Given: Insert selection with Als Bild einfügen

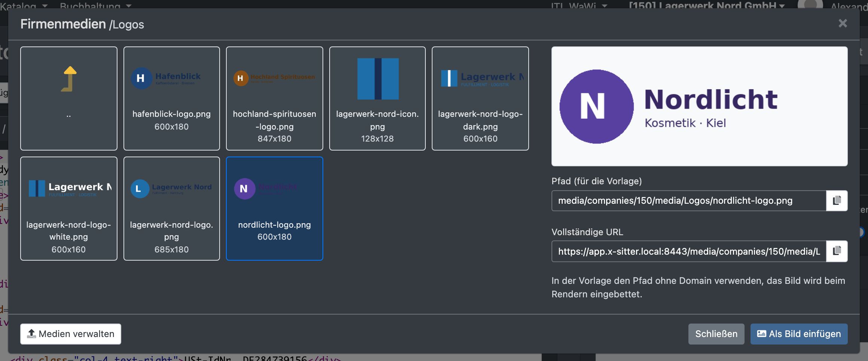Looking at the screenshot, I should (799, 334).
